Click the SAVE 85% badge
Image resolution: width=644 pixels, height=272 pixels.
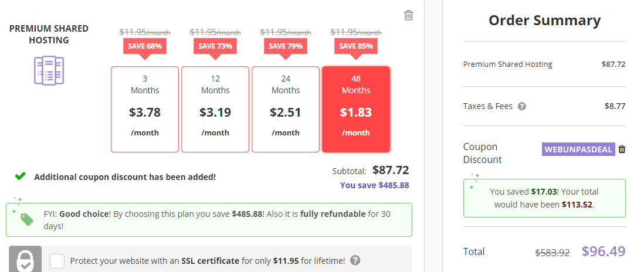tap(356, 46)
